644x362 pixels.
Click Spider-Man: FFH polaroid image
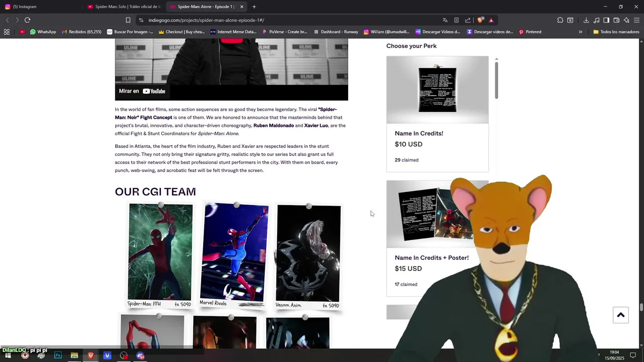tap(160, 255)
